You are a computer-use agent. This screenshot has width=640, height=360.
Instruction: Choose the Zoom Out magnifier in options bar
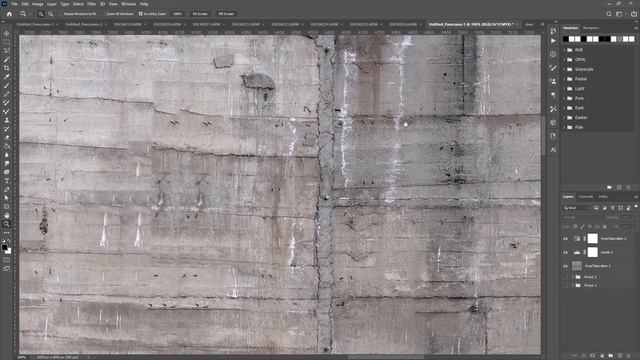pyautogui.click(x=51, y=13)
